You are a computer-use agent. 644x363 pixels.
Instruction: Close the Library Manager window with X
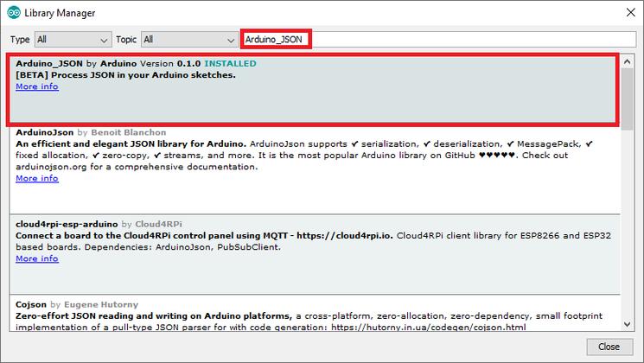(x=630, y=12)
